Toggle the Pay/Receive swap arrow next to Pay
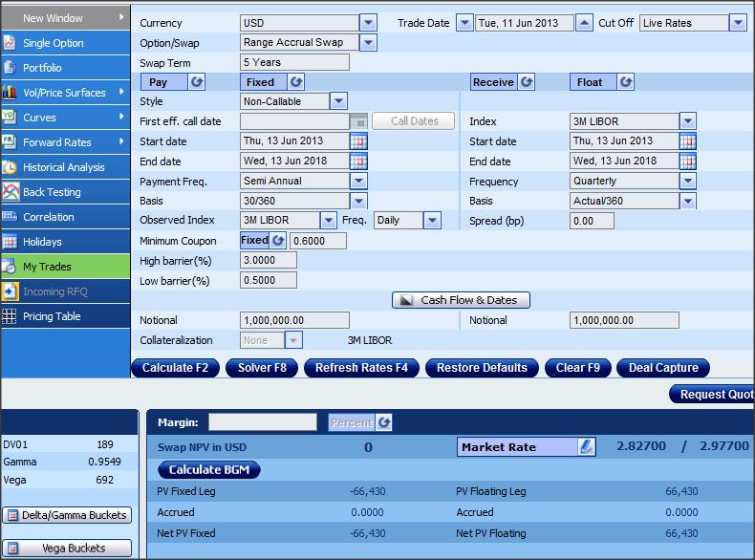 click(x=198, y=82)
